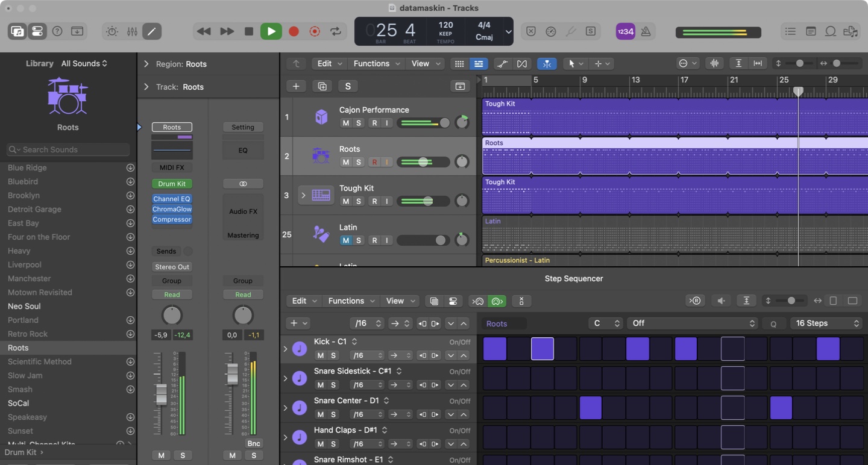Open the 16 Steps pattern length dropdown
Viewport: 868px width, 465px height.
pyautogui.click(x=826, y=323)
